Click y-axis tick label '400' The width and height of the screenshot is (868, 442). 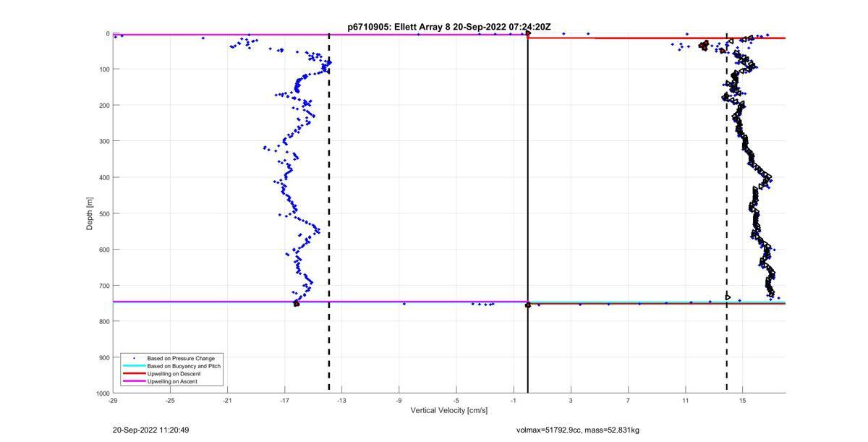point(104,177)
